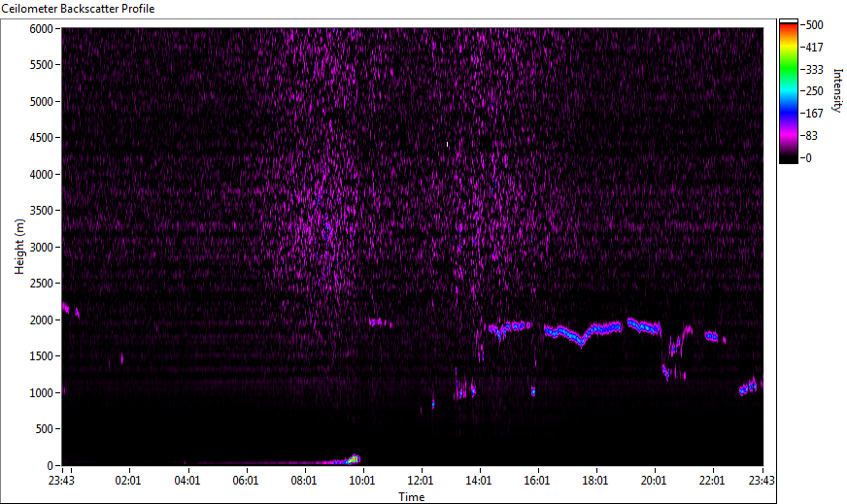This screenshot has height=504, width=847.
Task: Select the 12:01 time axis label
Action: (x=421, y=481)
